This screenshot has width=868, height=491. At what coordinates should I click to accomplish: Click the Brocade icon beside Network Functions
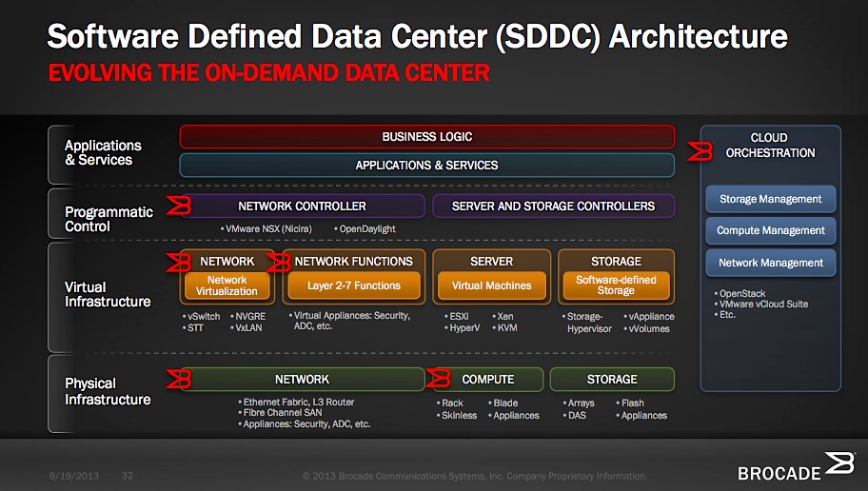coord(279,262)
